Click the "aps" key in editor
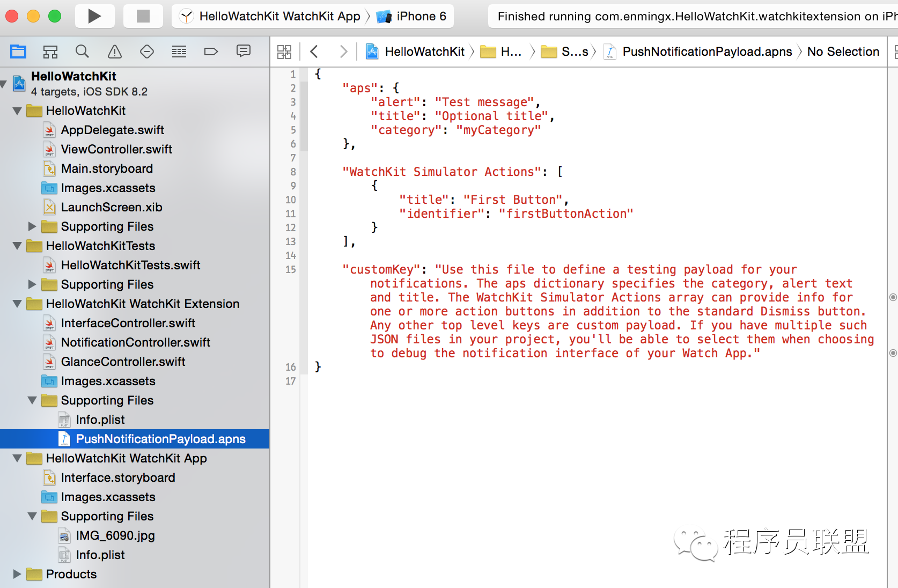 (360, 88)
